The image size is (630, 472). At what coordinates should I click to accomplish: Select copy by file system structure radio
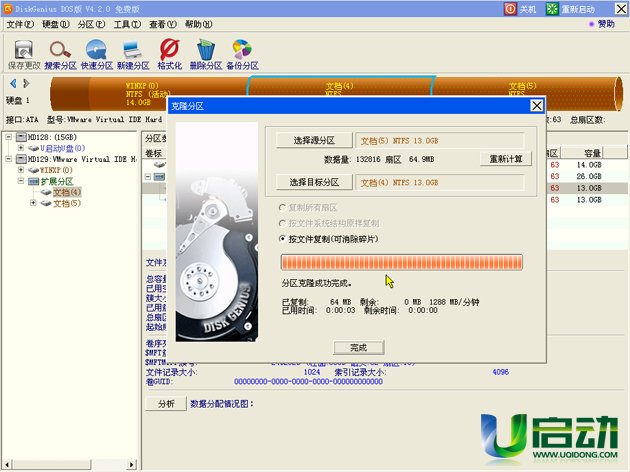pyautogui.click(x=282, y=223)
